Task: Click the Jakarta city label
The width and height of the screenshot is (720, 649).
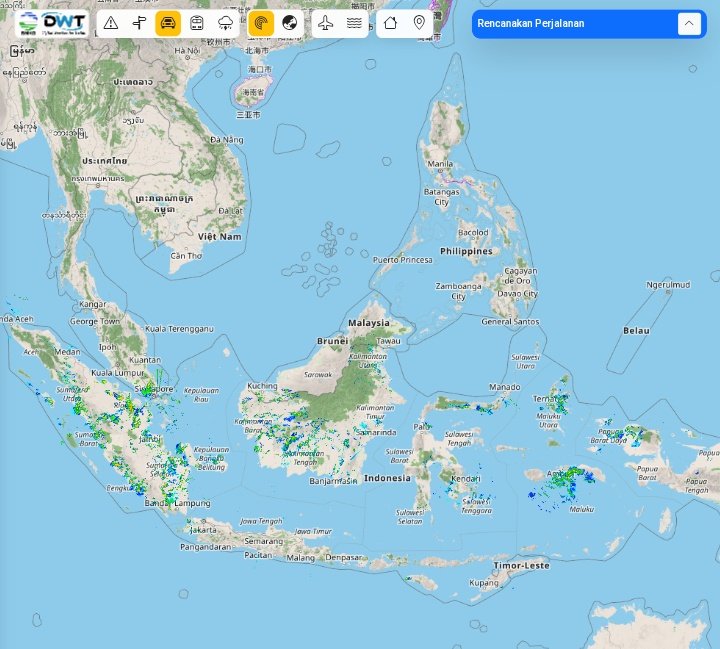Action: [203, 530]
